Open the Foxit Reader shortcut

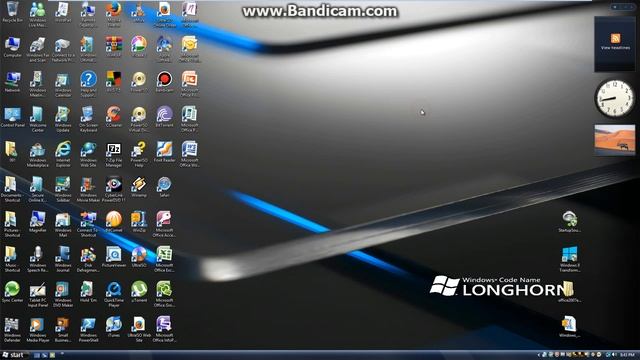(x=164, y=152)
